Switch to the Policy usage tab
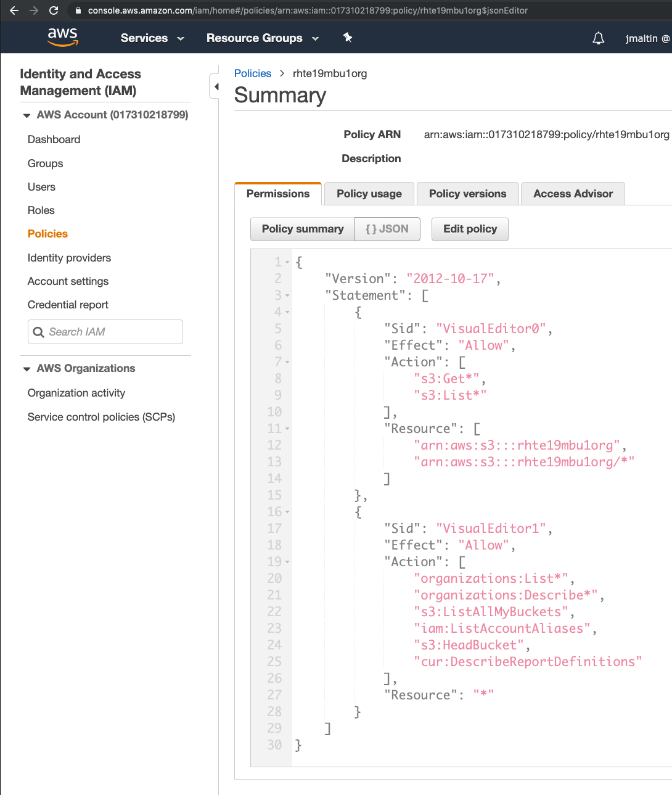672x795 pixels. tap(369, 194)
